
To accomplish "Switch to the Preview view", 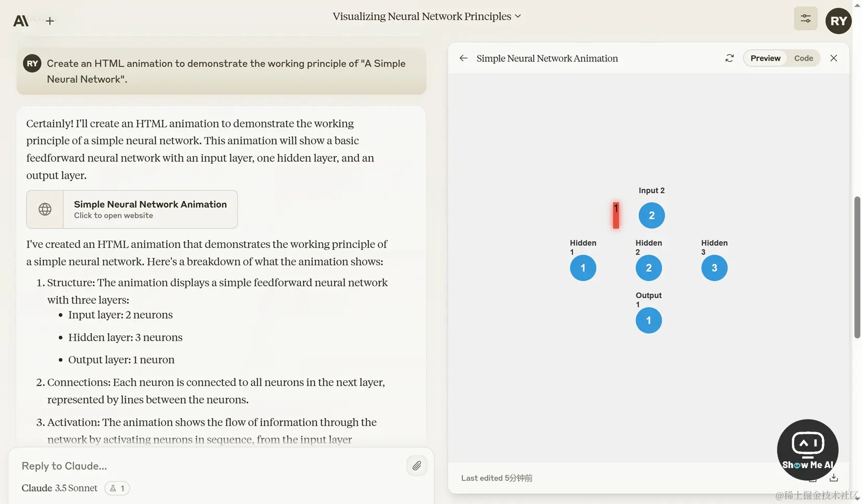I will (x=765, y=58).
